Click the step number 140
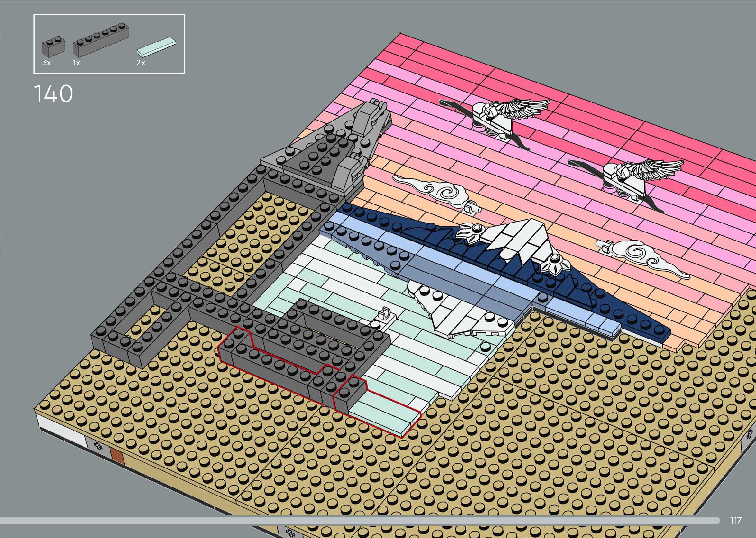756x538 pixels. pos(53,94)
